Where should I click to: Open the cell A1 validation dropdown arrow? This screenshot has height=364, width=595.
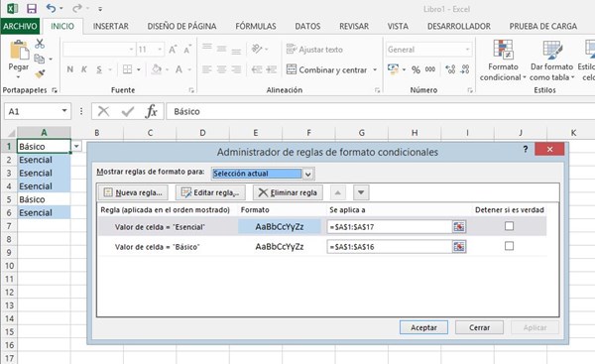(76, 146)
